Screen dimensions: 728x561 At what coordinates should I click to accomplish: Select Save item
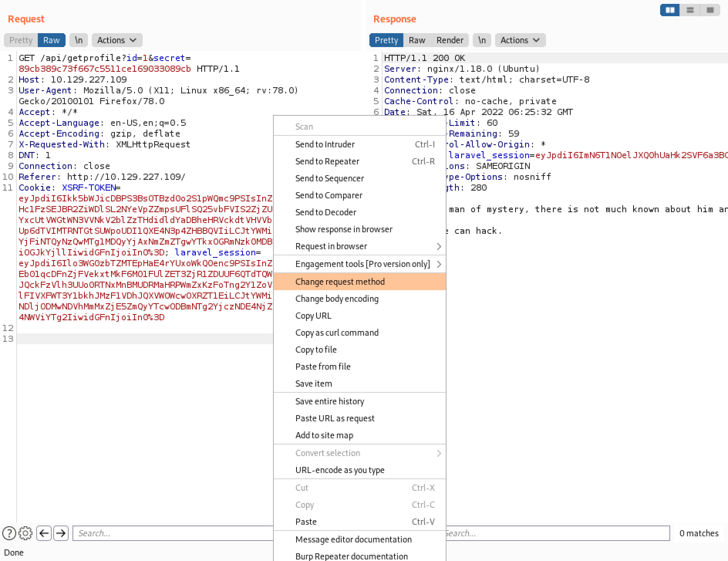[359, 384]
